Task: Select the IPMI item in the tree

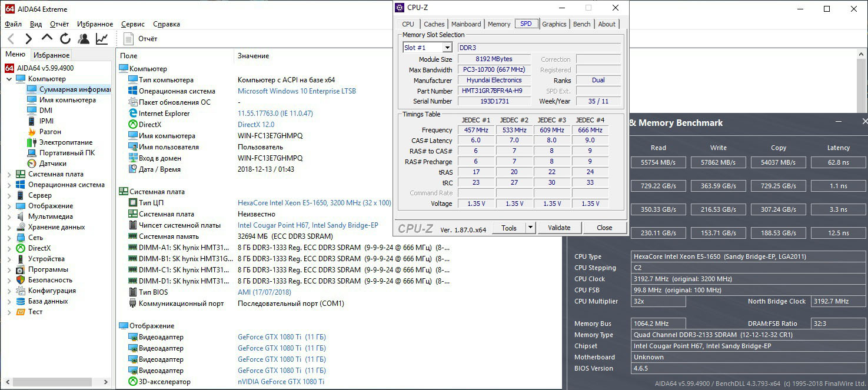Action: [46, 121]
